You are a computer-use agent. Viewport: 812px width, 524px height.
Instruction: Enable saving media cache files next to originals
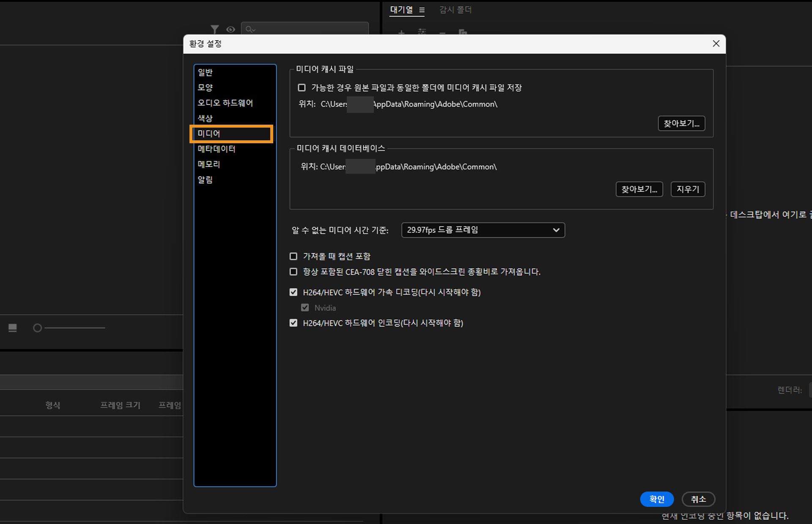click(x=301, y=87)
